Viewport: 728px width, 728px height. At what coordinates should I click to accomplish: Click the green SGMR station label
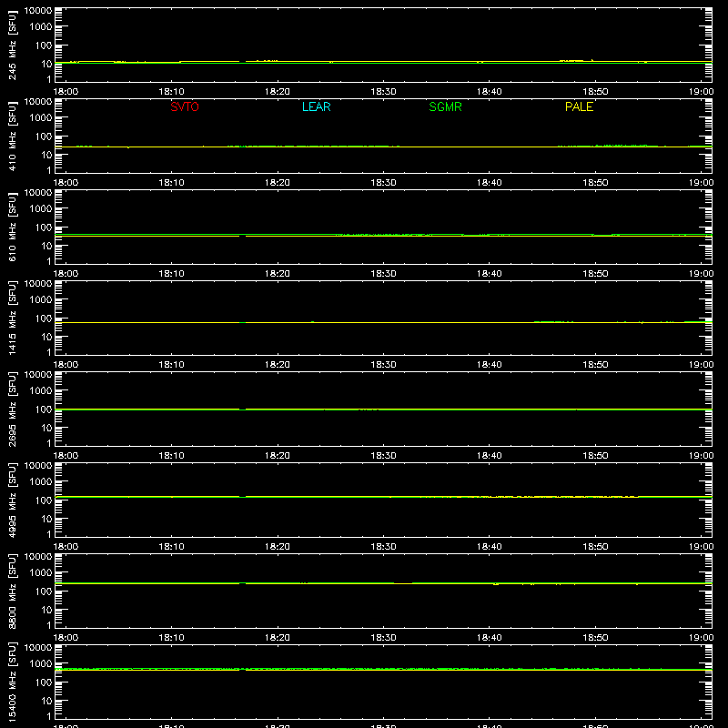pyautogui.click(x=445, y=106)
